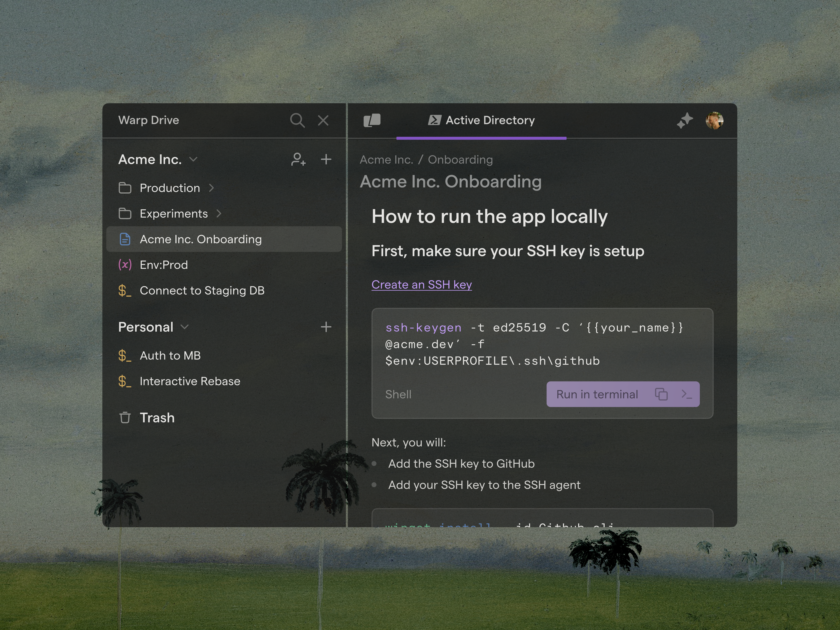The width and height of the screenshot is (840, 630).
Task: Open Warp AI sparkles icon
Action: point(685,121)
